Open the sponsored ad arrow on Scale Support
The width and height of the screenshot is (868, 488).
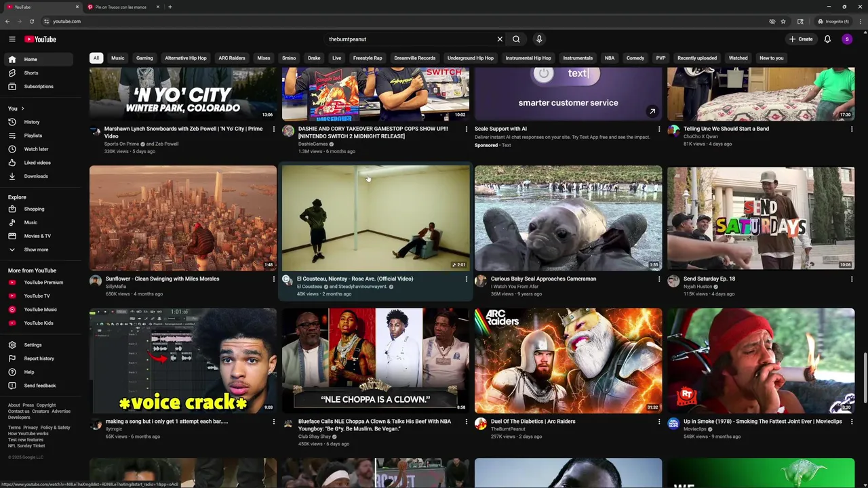[x=652, y=111]
